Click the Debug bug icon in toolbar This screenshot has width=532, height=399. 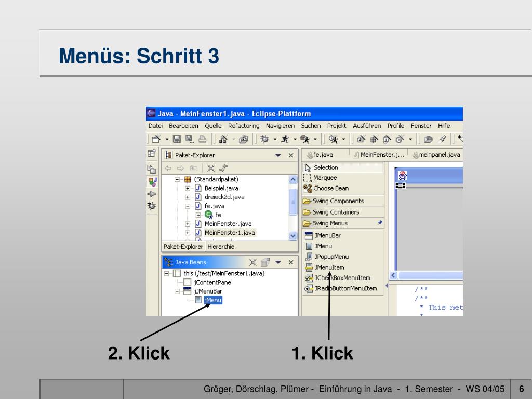[264, 139]
